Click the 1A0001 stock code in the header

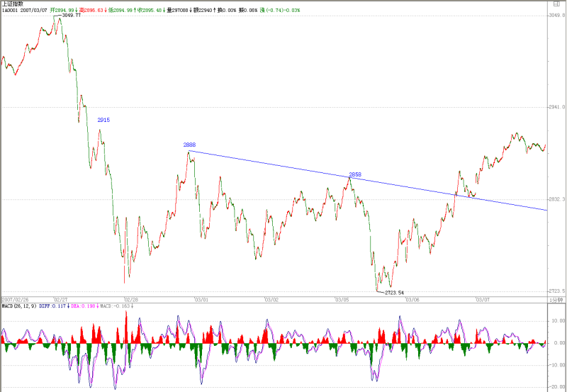click(10, 10)
